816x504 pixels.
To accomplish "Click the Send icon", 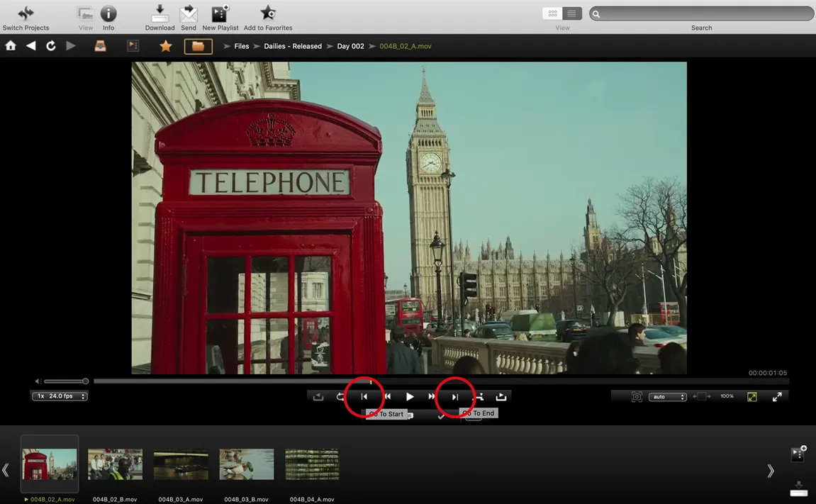I will click(x=188, y=13).
